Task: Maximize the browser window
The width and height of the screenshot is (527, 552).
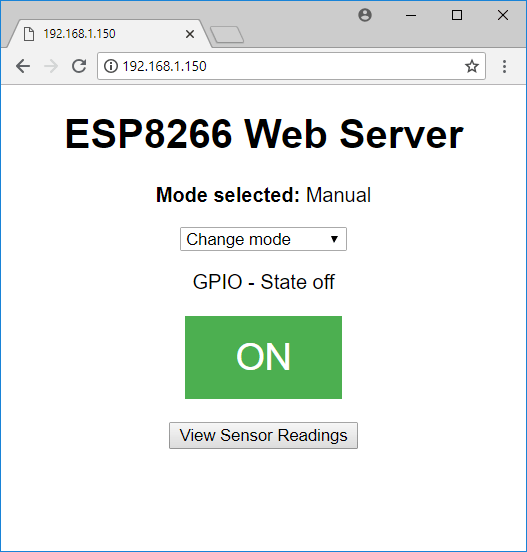Action: [x=457, y=15]
